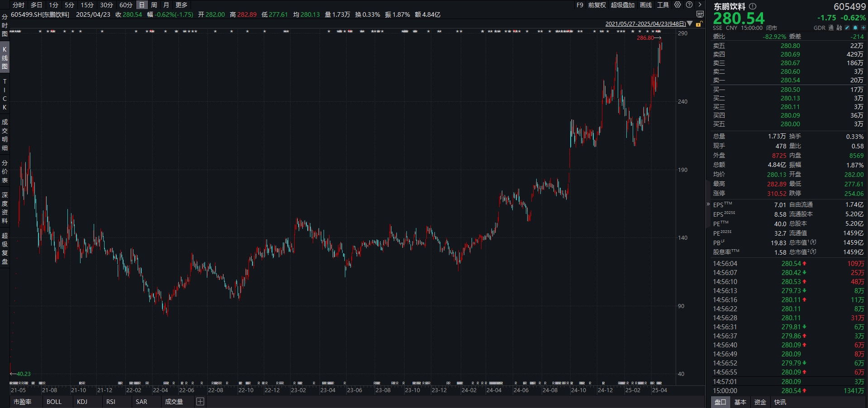Image resolution: width=868 pixels, height=408 pixels.
Task: Open the 画线 drawing tools
Action: 646,5
